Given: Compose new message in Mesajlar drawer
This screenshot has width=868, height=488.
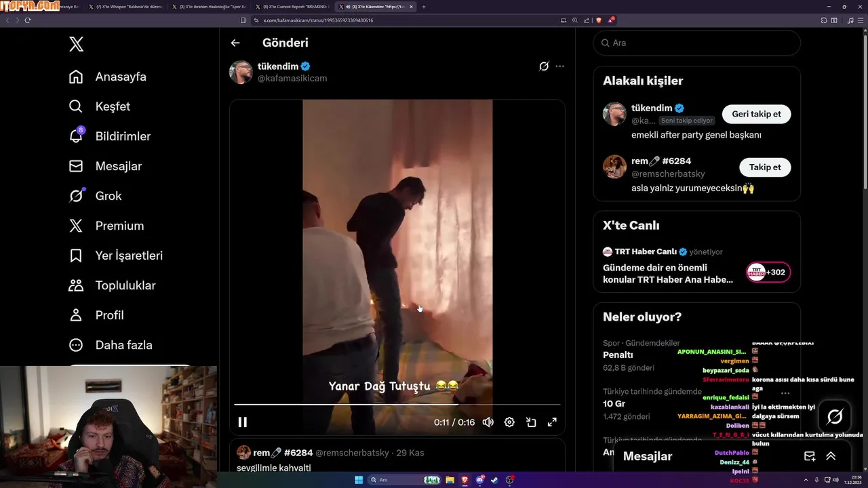Looking at the screenshot, I should click(x=810, y=456).
